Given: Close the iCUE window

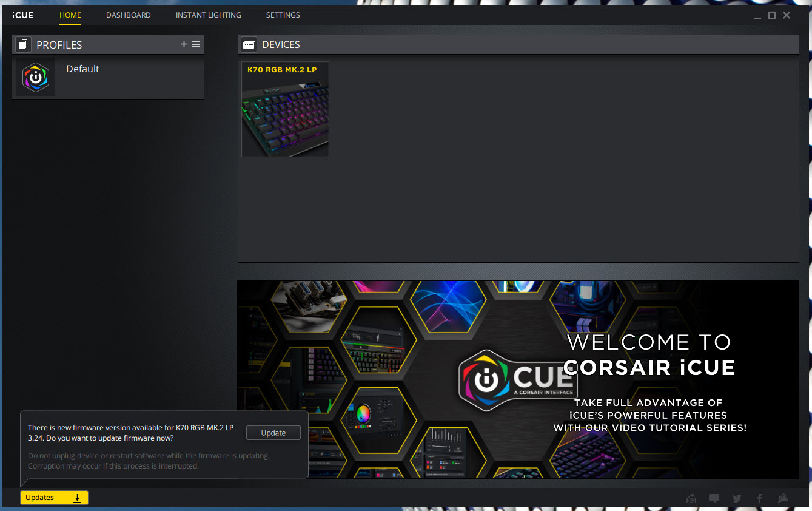Looking at the screenshot, I should (787, 15).
